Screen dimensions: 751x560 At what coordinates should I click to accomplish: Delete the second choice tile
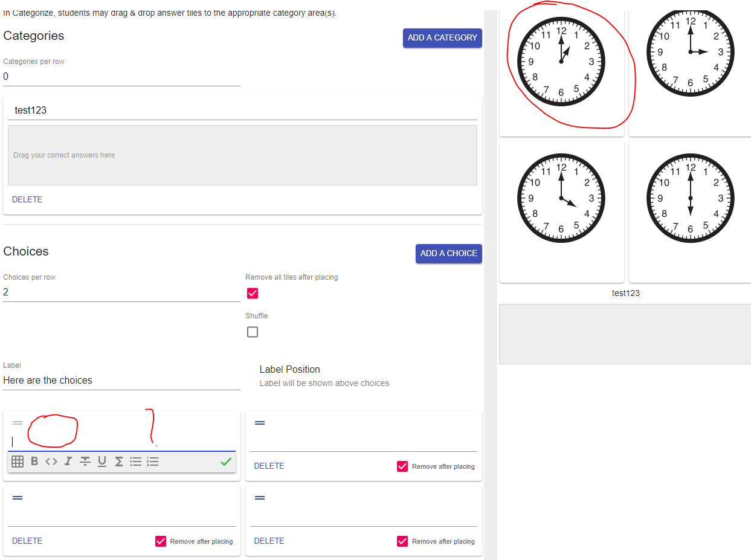[x=269, y=466]
